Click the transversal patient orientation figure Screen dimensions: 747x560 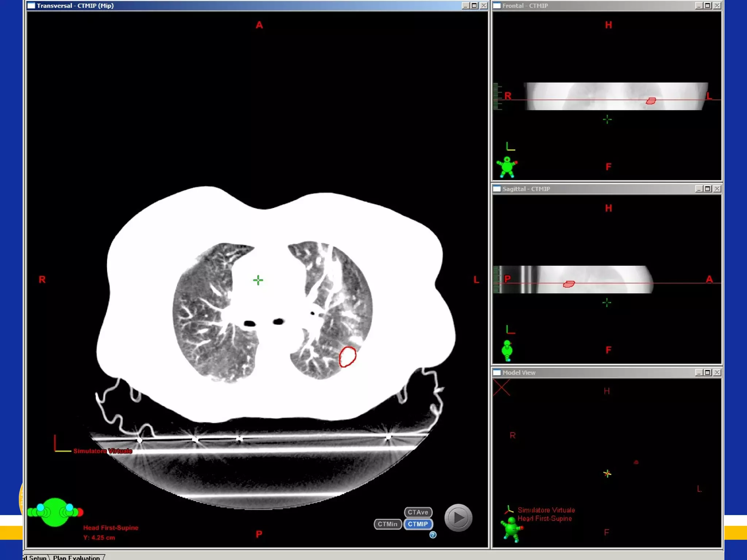pyautogui.click(x=55, y=512)
